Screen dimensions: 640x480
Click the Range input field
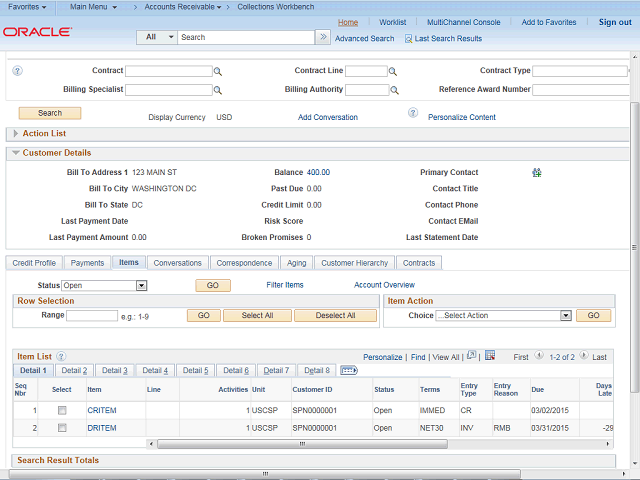tap(92, 316)
